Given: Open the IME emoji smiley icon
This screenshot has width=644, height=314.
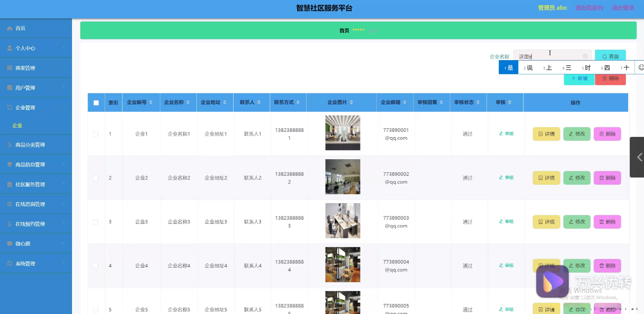Looking at the screenshot, I should pyautogui.click(x=641, y=68).
